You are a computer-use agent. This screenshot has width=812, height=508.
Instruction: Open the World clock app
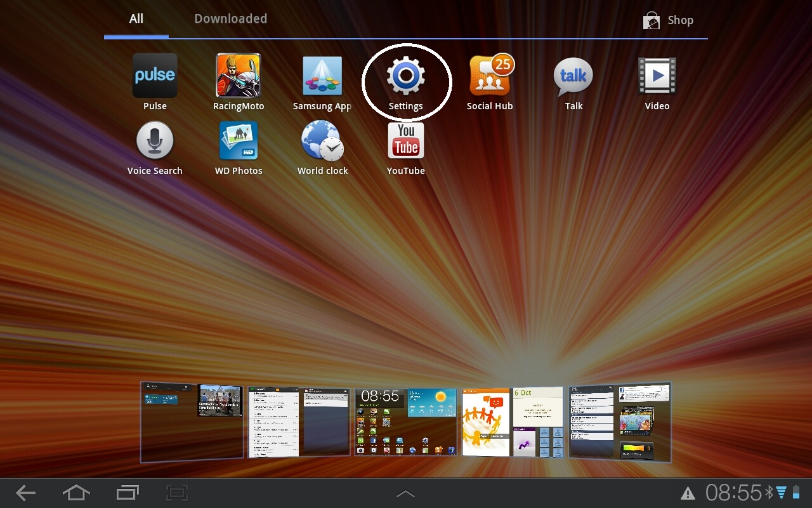322,147
